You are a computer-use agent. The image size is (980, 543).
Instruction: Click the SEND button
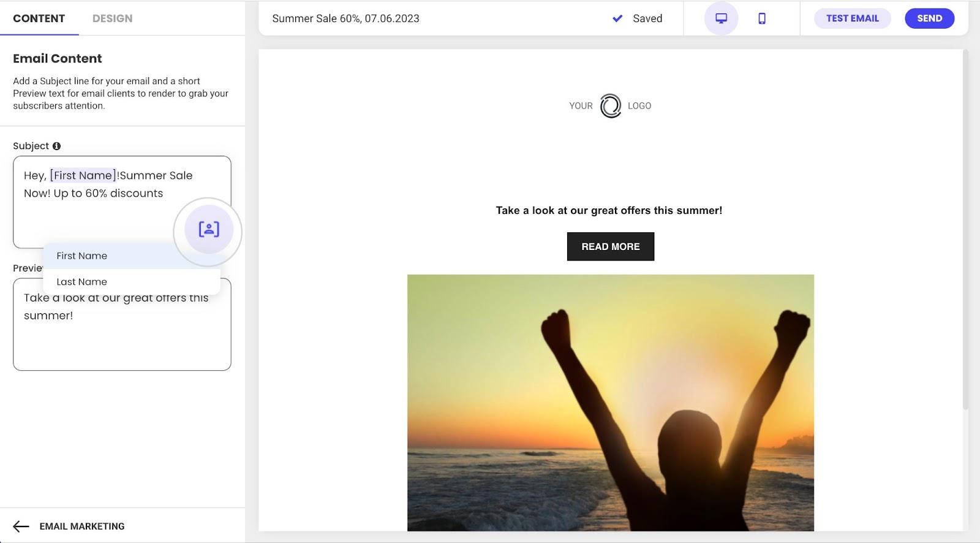pyautogui.click(x=930, y=18)
